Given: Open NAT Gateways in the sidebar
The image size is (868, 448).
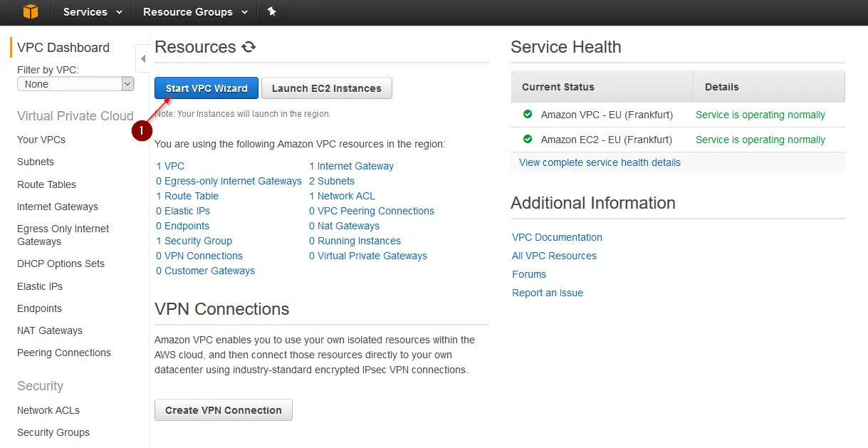Looking at the screenshot, I should [x=50, y=330].
